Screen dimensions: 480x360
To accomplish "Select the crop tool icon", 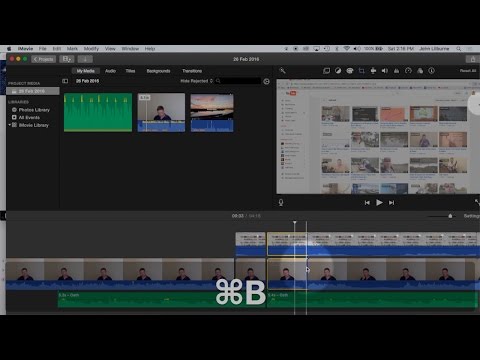I will [x=362, y=71].
